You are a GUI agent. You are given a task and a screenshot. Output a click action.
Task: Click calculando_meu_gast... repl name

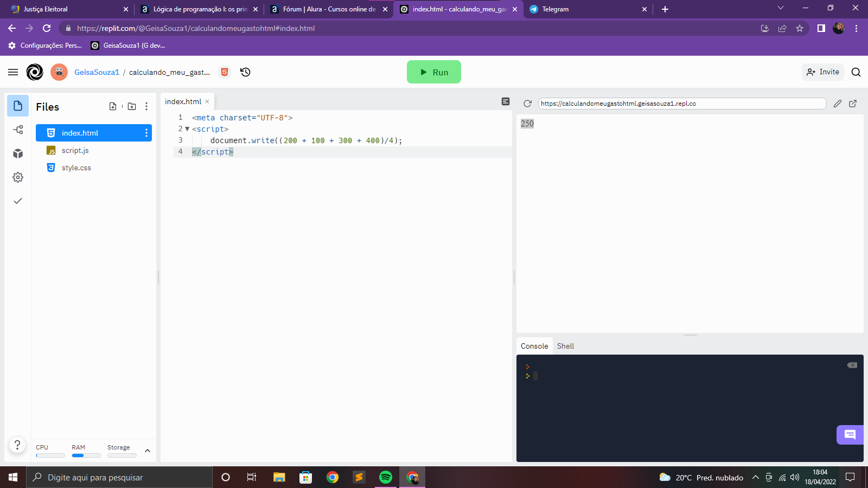coord(169,72)
